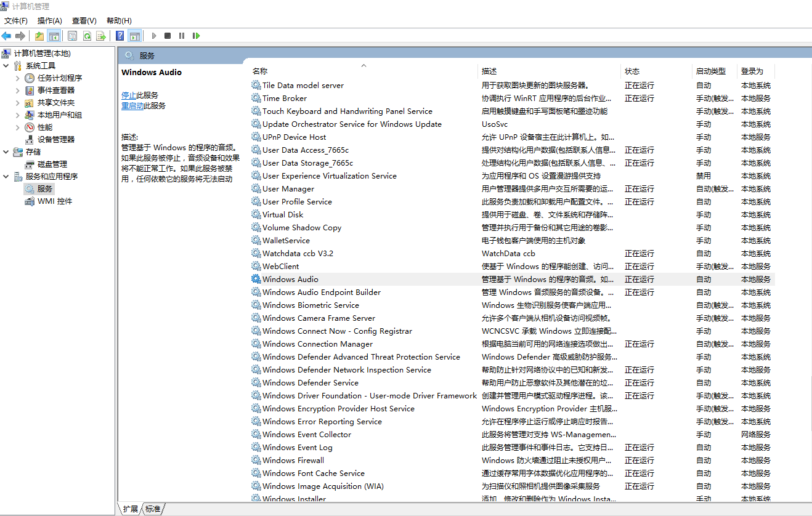812x516 pixels.
Task: Stop the service with the black square icon
Action: (167, 35)
